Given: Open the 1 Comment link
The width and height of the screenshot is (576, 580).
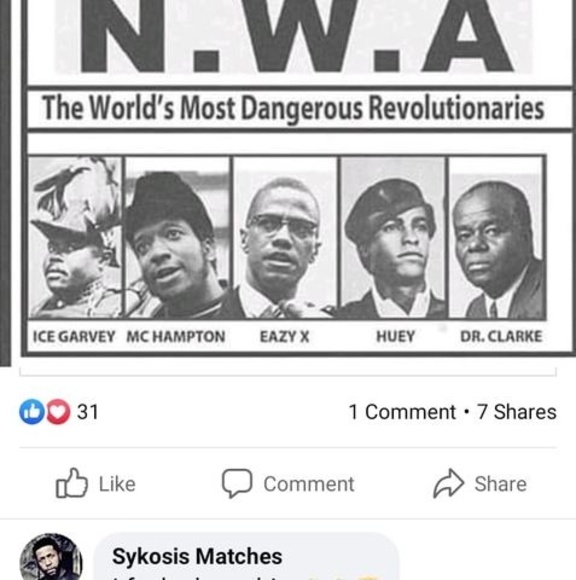Looking at the screenshot, I should tap(402, 412).
